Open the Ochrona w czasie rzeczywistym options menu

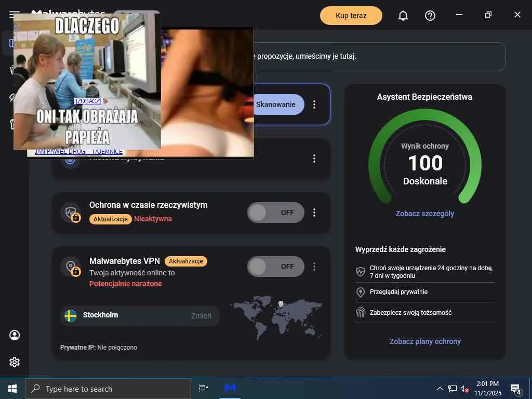pyautogui.click(x=314, y=212)
